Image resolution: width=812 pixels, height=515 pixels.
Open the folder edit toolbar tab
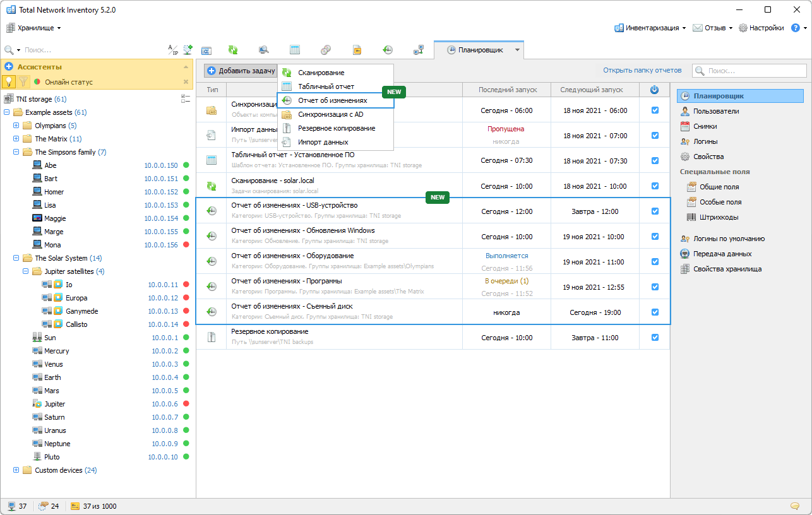357,50
